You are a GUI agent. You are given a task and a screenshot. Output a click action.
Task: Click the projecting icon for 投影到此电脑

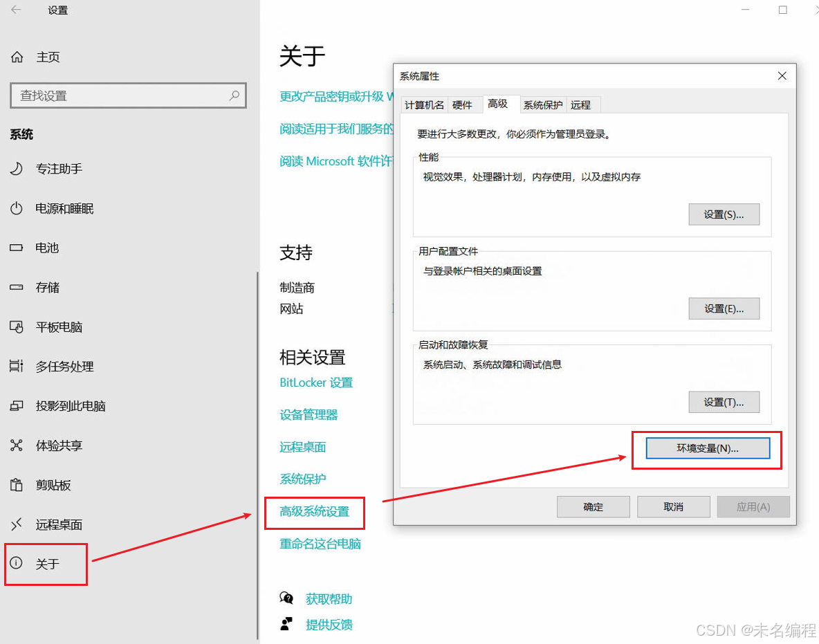[17, 406]
